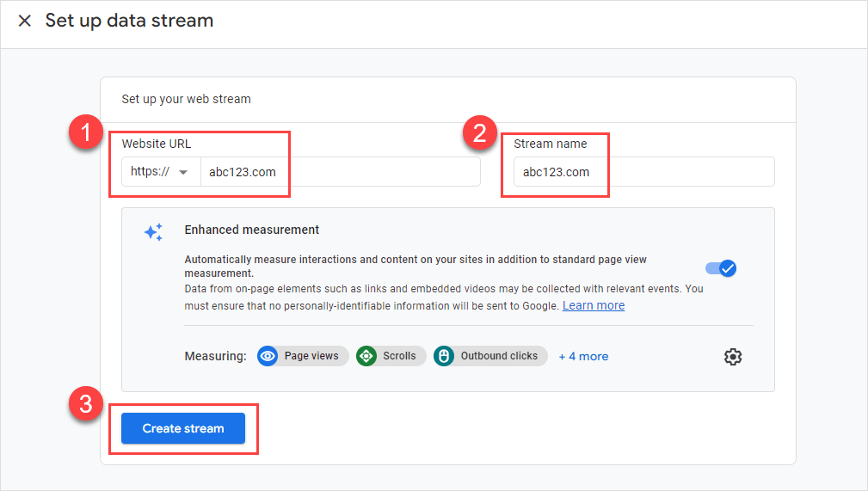Click the Set up data stream title
Screen dimensions: 868x491
[x=129, y=21]
